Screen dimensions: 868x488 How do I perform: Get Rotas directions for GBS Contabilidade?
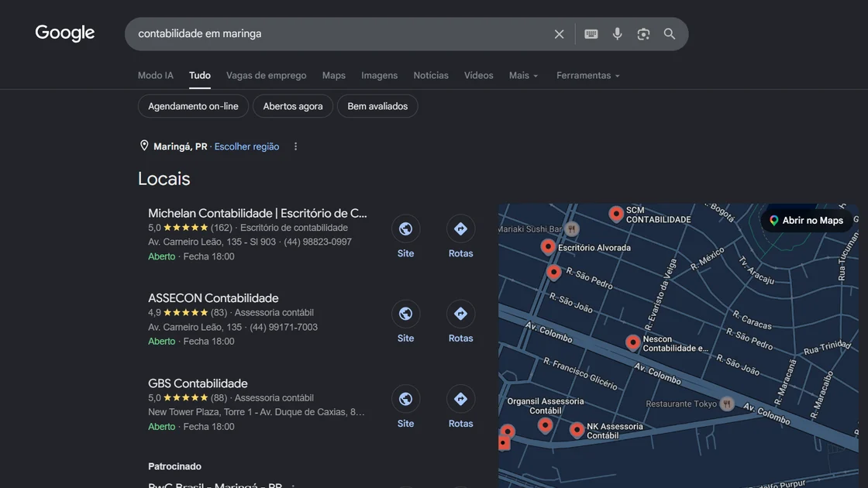coord(460,399)
